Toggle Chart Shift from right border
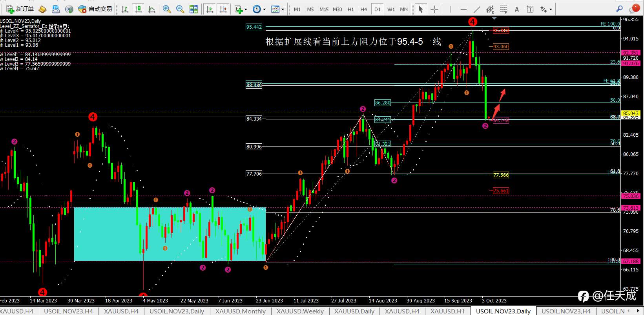Image resolution: width=644 pixels, height=315 pixels. click(x=223, y=9)
